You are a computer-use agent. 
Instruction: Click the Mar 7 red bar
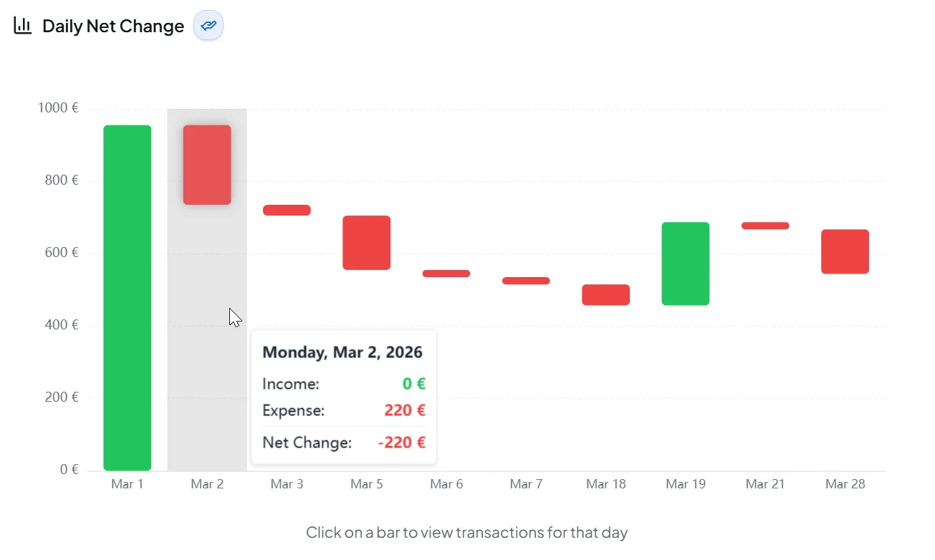(x=526, y=281)
